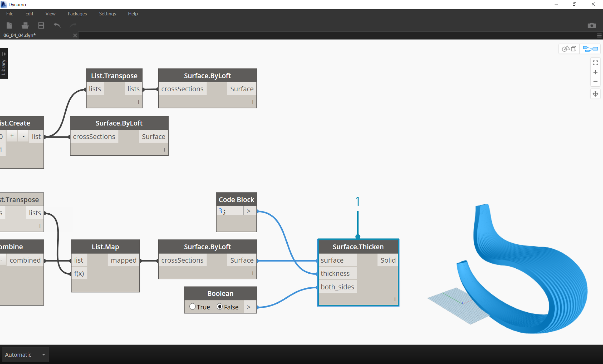Click the Solid output port
The height and width of the screenshot is (364, 603).
coord(388,260)
